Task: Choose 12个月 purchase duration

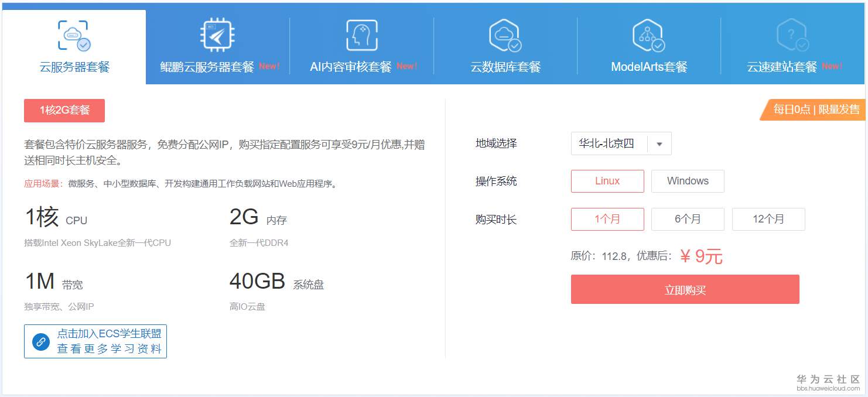Action: pos(768,219)
